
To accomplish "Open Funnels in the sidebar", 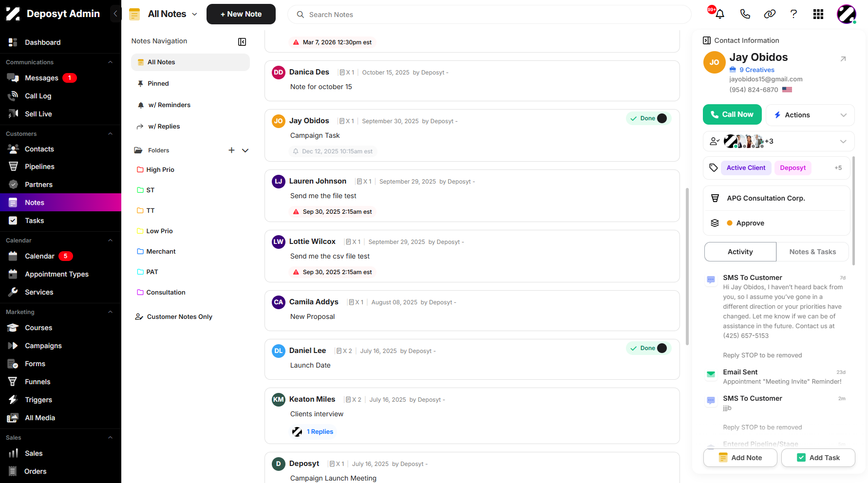I will [x=38, y=382].
